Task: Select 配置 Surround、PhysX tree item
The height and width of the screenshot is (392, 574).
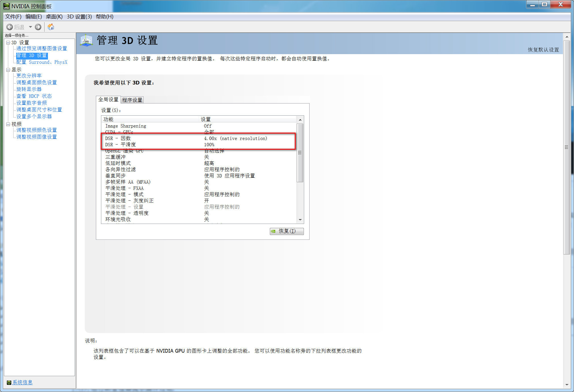Action: click(x=42, y=62)
